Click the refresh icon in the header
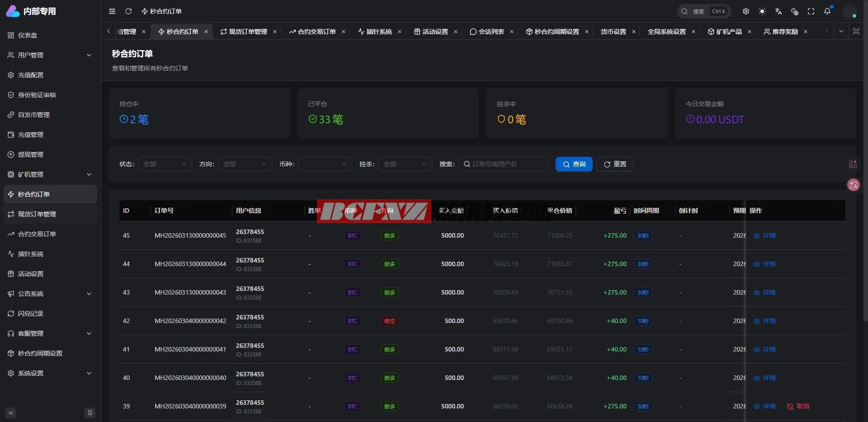Viewport: 868px width, 422px height. click(x=128, y=11)
